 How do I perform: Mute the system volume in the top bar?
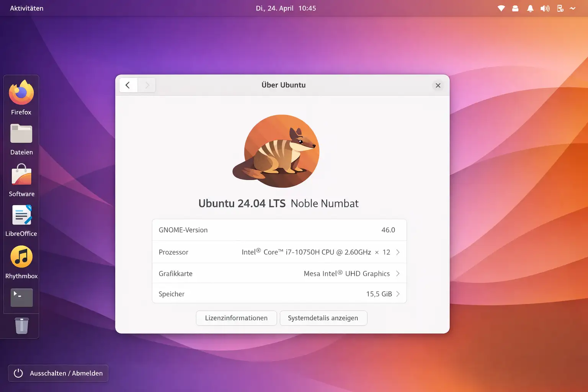coord(545,8)
